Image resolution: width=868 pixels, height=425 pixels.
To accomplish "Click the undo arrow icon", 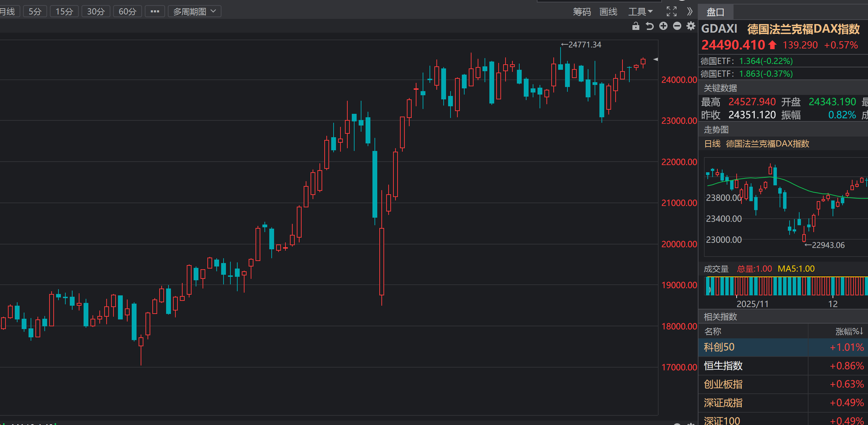I will (x=649, y=26).
